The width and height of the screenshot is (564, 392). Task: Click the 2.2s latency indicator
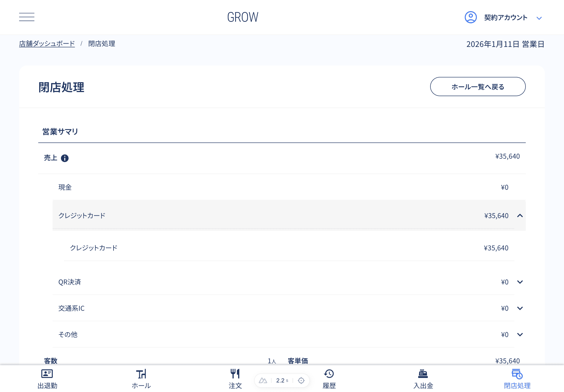(281, 380)
